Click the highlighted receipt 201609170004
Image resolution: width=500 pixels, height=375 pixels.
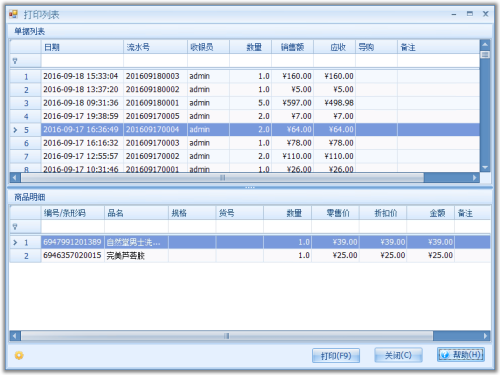[245, 130]
